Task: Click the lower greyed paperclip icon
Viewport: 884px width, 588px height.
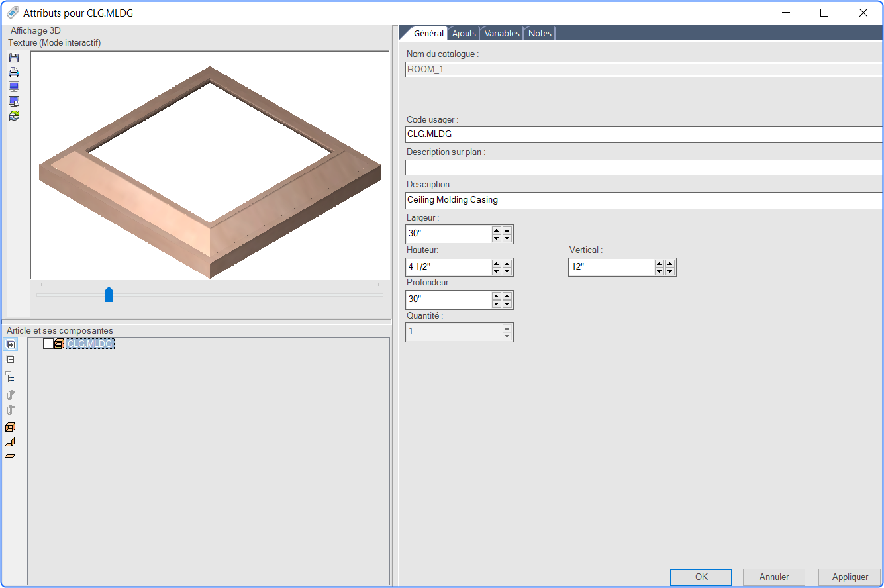Action: coord(10,411)
